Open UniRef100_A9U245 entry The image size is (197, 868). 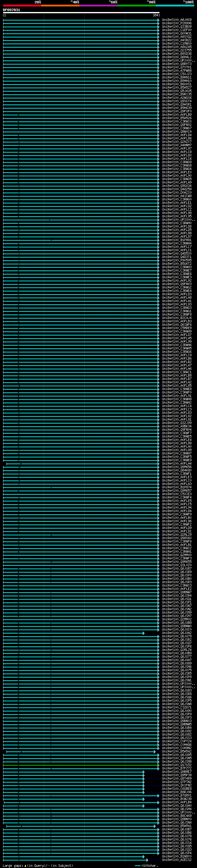click(177, 47)
